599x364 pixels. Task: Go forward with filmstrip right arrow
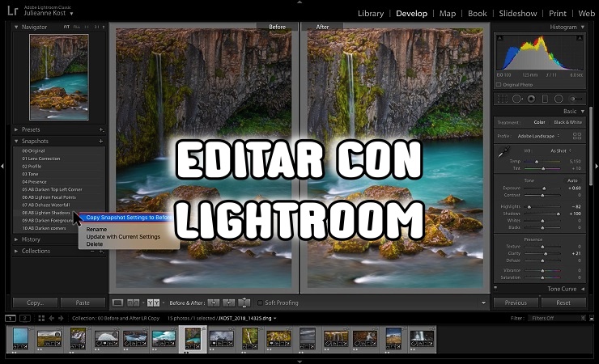61,318
